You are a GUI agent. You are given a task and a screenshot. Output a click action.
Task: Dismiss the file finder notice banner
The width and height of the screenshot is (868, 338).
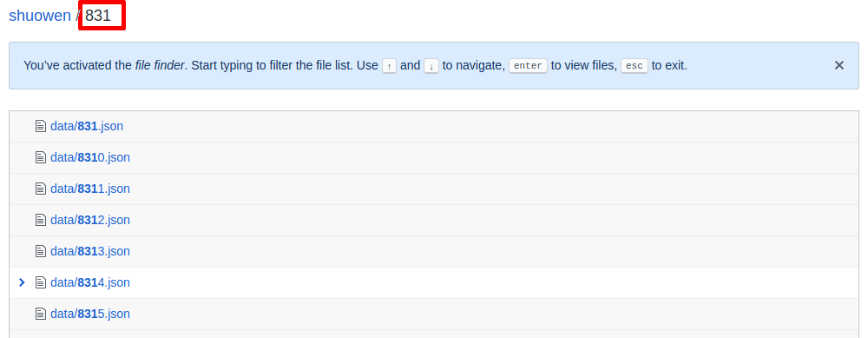(x=839, y=65)
